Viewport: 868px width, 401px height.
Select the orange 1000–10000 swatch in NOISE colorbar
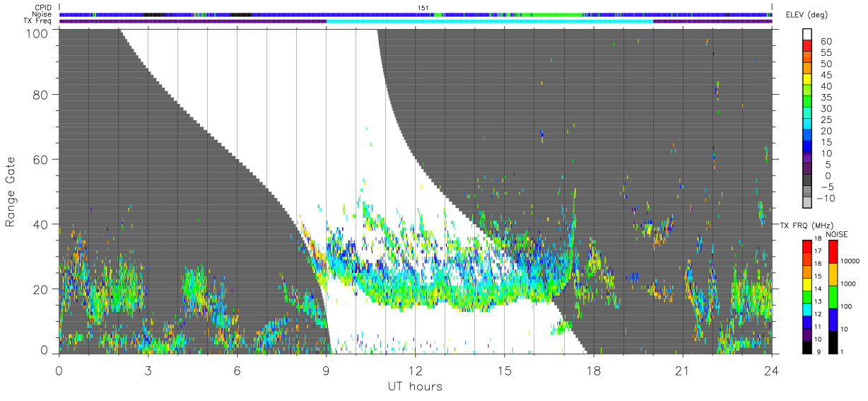(x=833, y=274)
